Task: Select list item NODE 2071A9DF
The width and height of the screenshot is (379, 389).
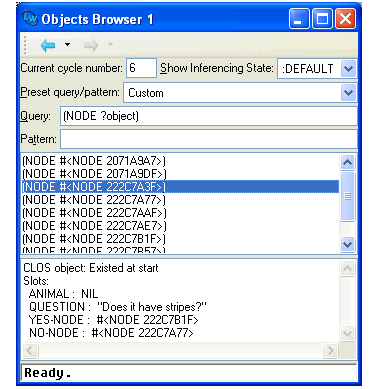Action: tap(94, 174)
